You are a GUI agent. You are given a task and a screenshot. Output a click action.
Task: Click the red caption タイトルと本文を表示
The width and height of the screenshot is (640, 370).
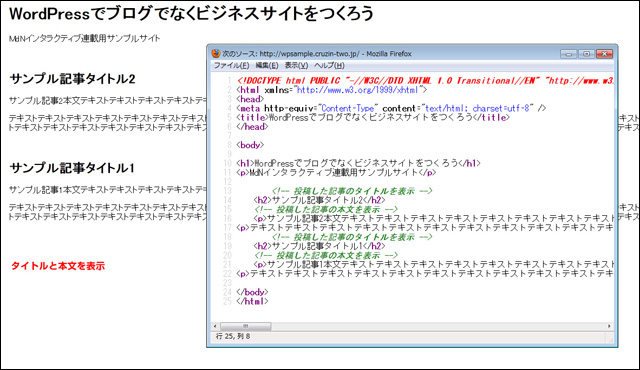coord(58,266)
